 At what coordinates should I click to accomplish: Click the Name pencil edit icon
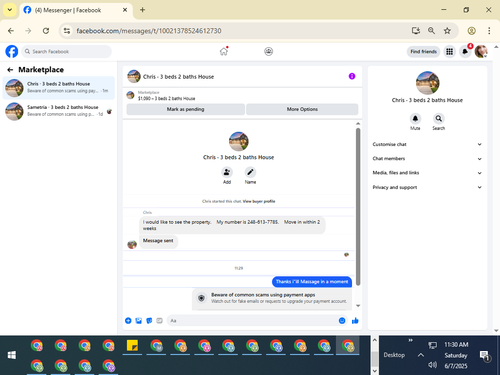(x=250, y=172)
